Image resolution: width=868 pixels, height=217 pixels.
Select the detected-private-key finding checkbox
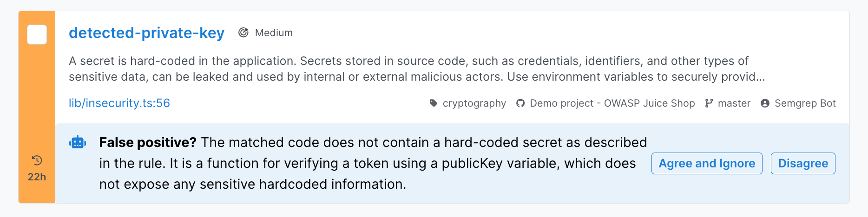37,35
